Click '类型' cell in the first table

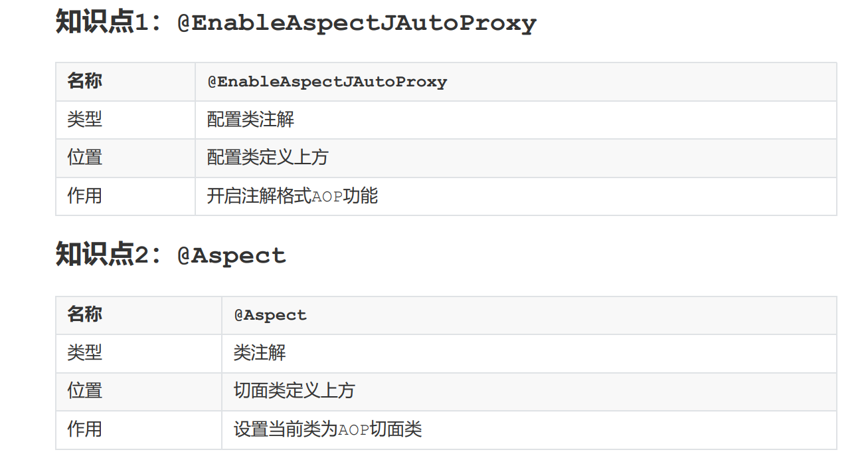tap(84, 120)
